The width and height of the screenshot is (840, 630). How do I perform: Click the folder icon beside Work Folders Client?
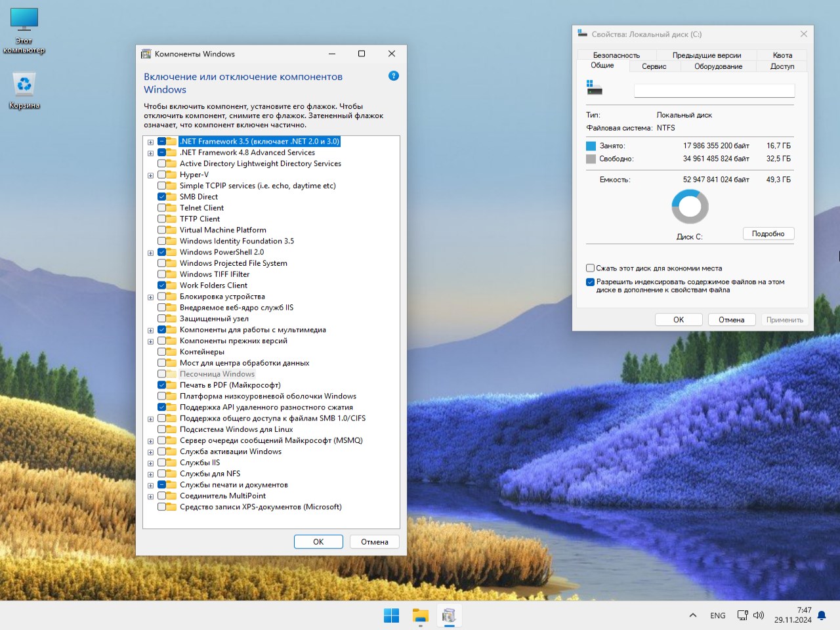tap(172, 285)
